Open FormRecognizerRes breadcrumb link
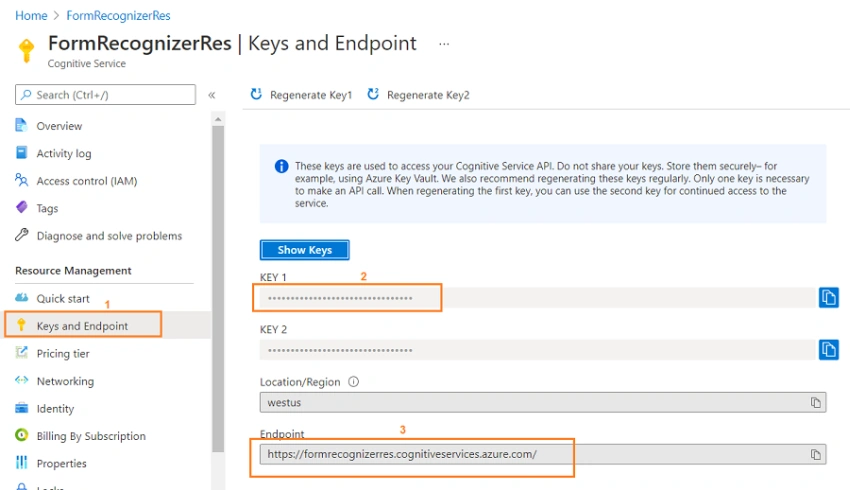 click(x=118, y=16)
